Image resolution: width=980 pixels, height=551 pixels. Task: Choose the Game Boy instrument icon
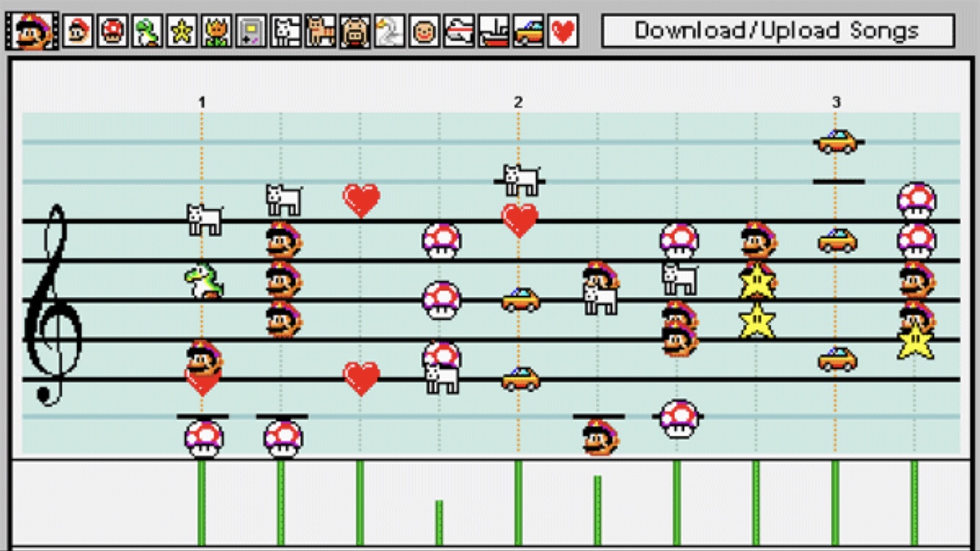click(x=251, y=32)
